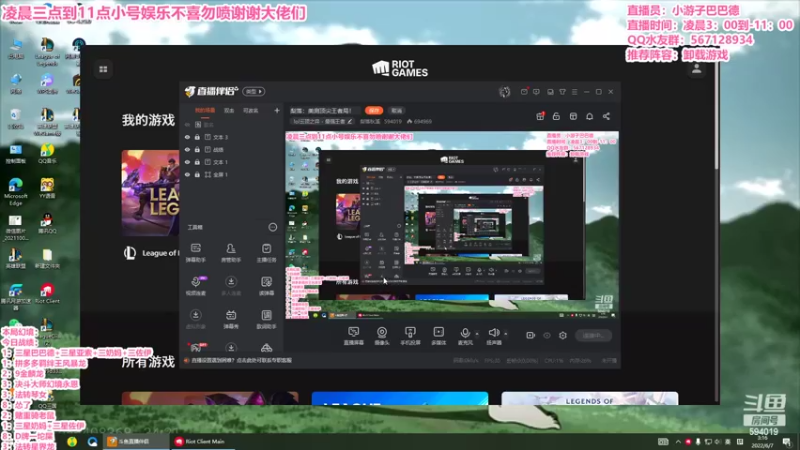Open Riot Client desktop shortcut
Screen dimensions: 800x450
pyautogui.click(x=47, y=294)
